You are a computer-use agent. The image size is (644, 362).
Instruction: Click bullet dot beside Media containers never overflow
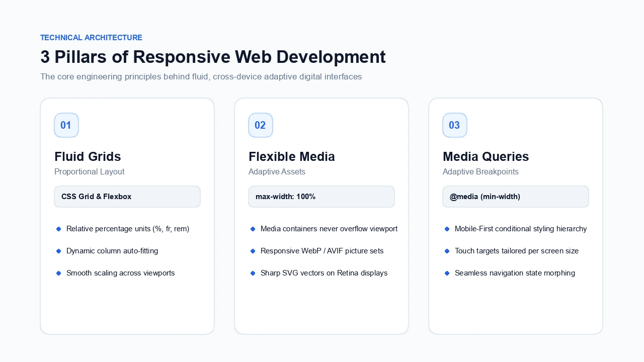[253, 229]
